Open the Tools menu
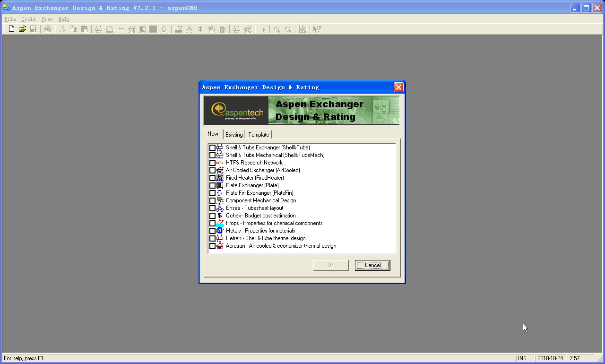 pyautogui.click(x=28, y=19)
